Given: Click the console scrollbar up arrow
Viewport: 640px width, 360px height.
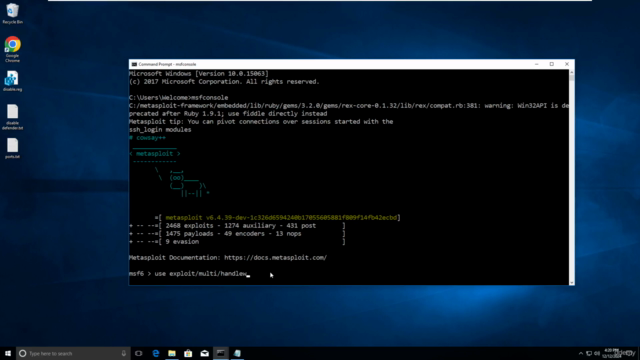Looking at the screenshot, I should click(x=571, y=72).
